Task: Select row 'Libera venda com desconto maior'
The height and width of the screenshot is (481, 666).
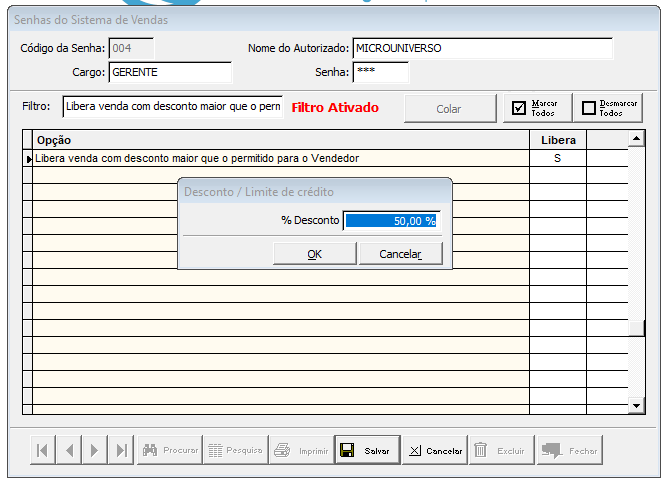Action: pos(281,158)
